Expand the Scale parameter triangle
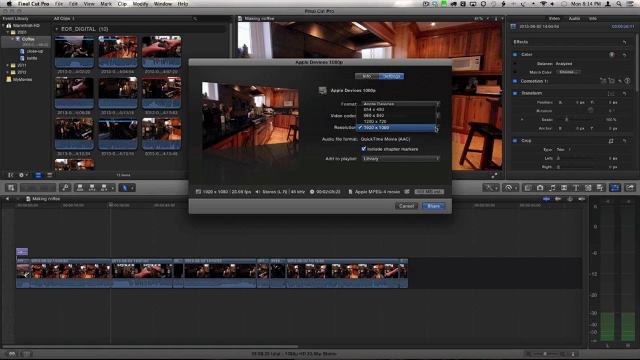The height and width of the screenshot is (360, 640). [x=522, y=120]
